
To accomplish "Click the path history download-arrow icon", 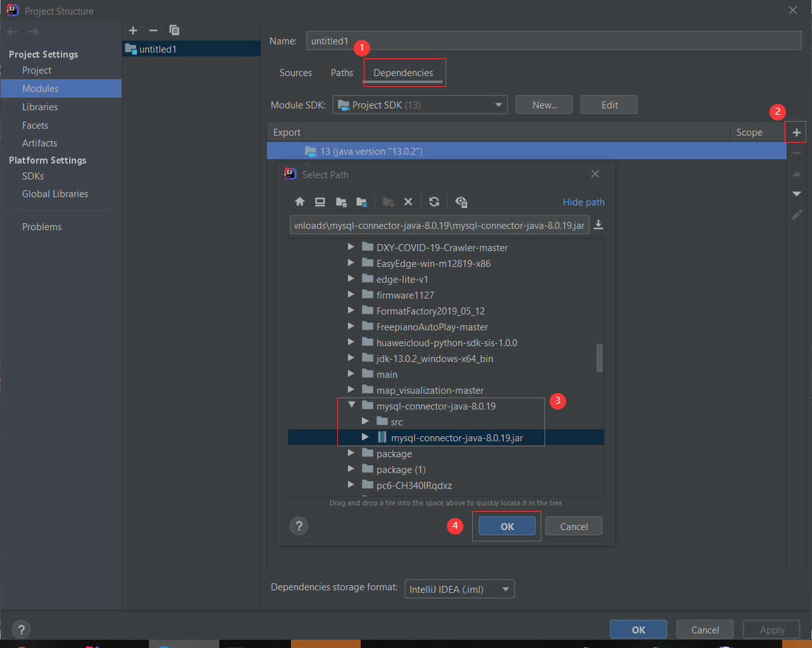I will click(x=598, y=225).
